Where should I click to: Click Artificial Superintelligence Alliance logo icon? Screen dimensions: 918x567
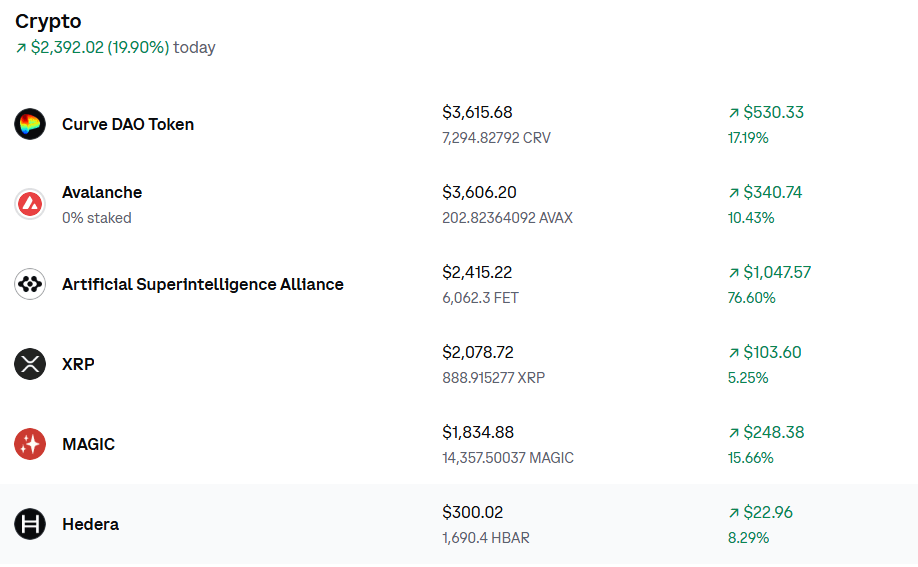point(30,284)
